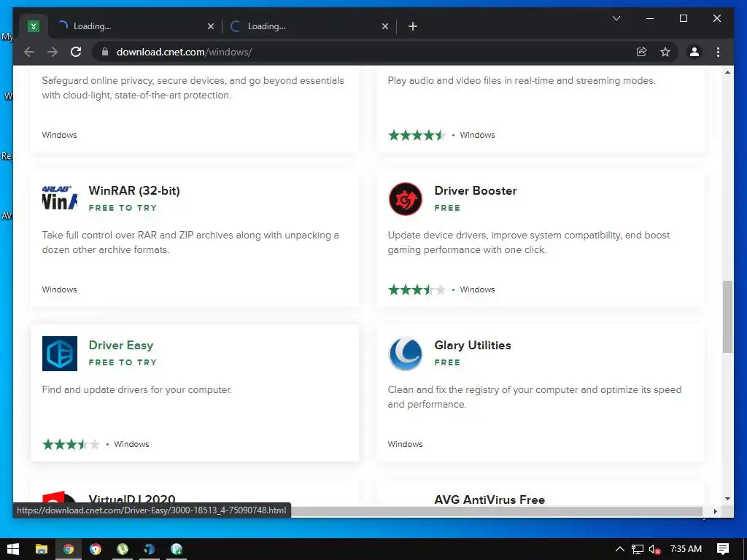Image resolution: width=747 pixels, height=560 pixels.
Task: Open the VirtualDJ 2020 title link
Action: [x=132, y=499]
